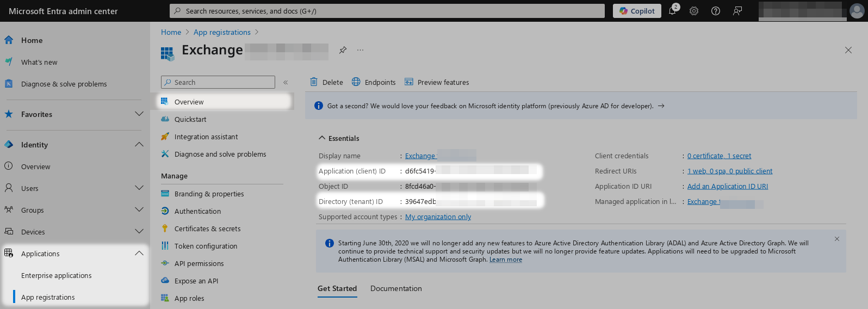Open App roles

[x=189, y=298]
